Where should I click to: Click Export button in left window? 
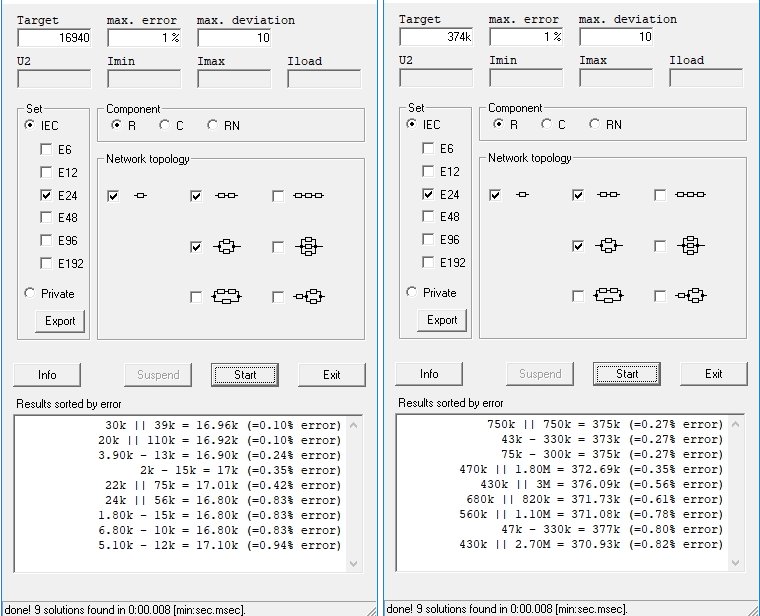pyautogui.click(x=60, y=321)
